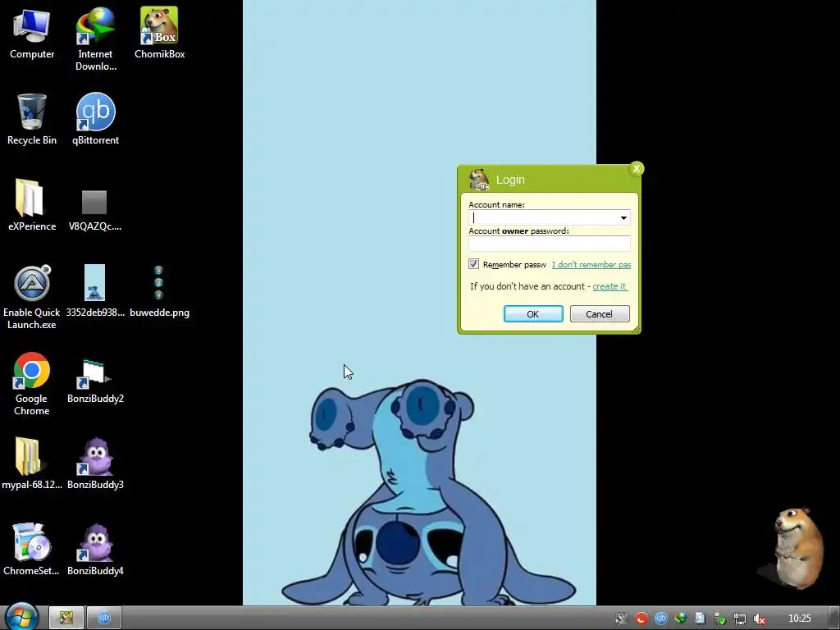Confirm login with the OK button

click(x=533, y=314)
